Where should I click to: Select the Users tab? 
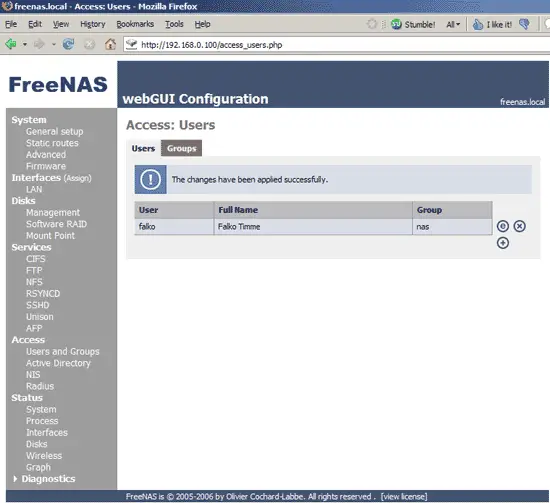point(143,148)
